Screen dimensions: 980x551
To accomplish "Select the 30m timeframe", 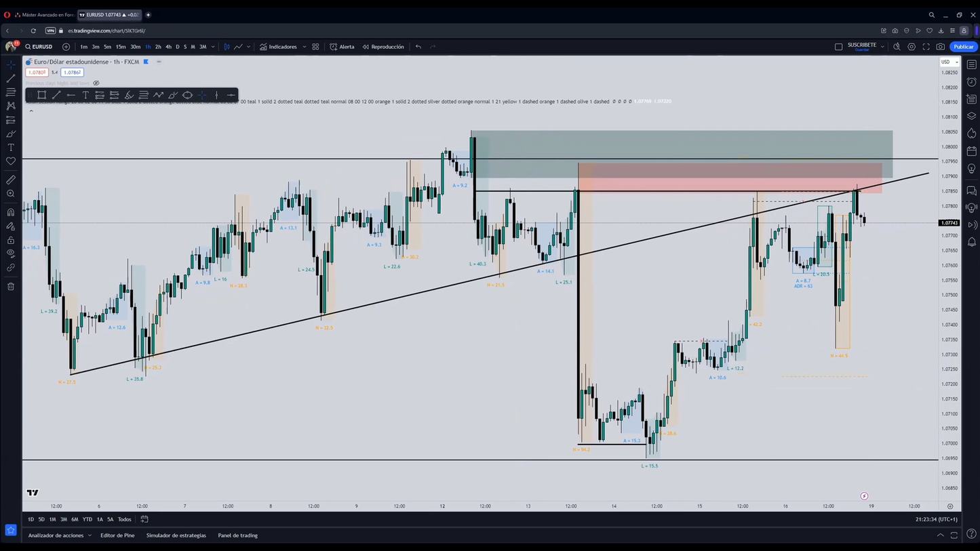I will (136, 47).
